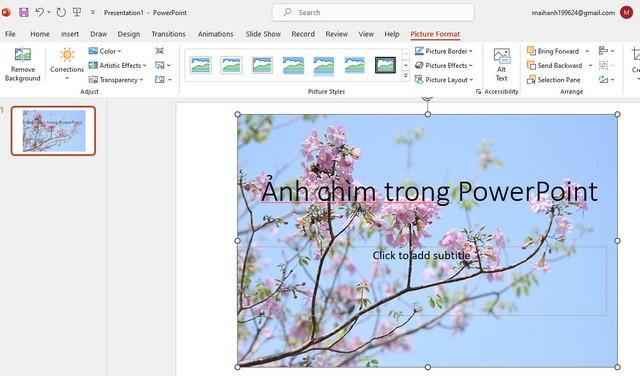
Task: Apply the black-framed picture style
Action: 385,65
